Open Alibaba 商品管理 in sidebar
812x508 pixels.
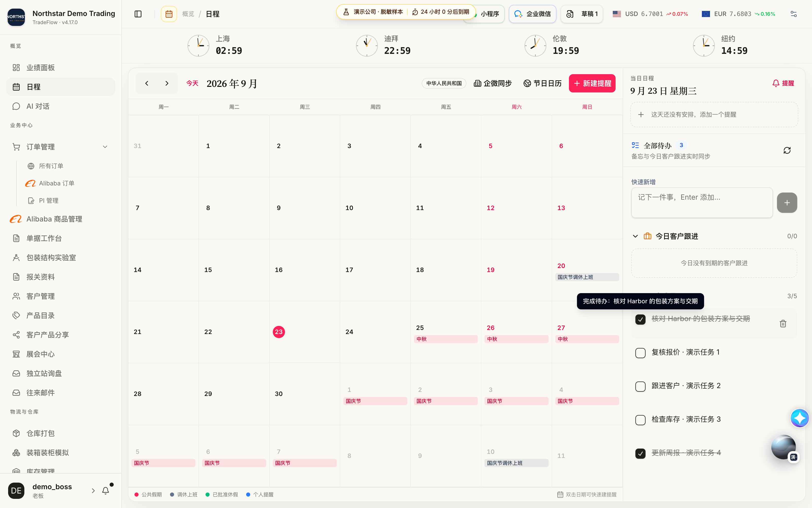coord(60,219)
